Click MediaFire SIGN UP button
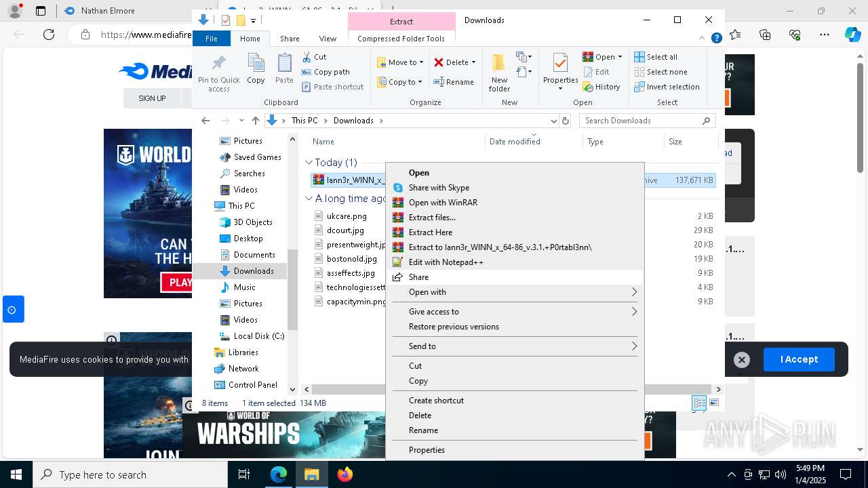Image resolution: width=868 pixels, height=488 pixels. 152,98
